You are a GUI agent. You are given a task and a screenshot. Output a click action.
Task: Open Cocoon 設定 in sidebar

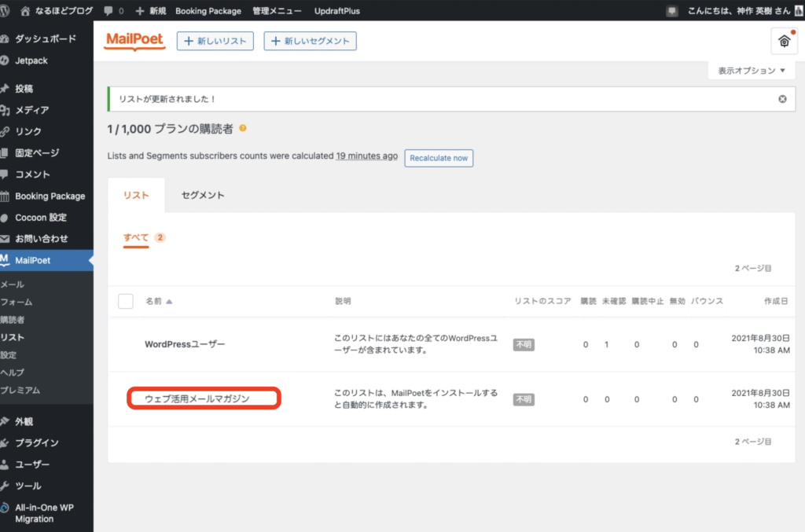pyautogui.click(x=41, y=218)
